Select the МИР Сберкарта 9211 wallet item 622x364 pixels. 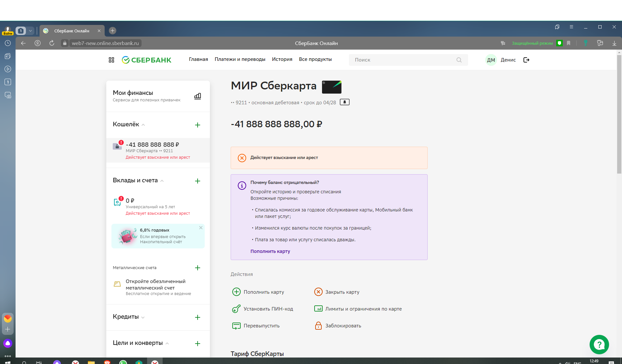point(158,150)
